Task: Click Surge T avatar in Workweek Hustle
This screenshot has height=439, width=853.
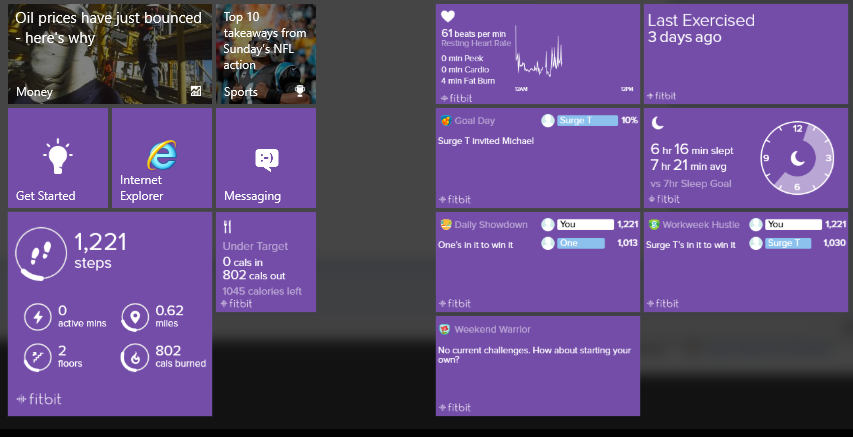Action: [756, 243]
